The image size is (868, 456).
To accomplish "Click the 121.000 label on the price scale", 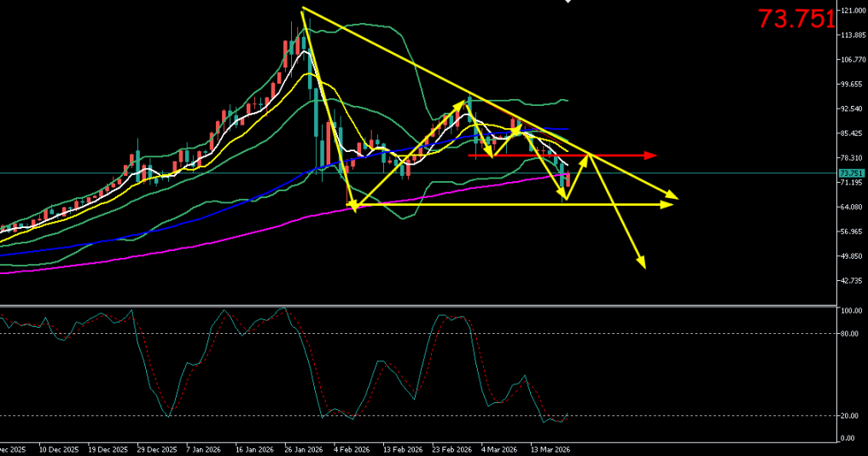I will coord(850,11).
